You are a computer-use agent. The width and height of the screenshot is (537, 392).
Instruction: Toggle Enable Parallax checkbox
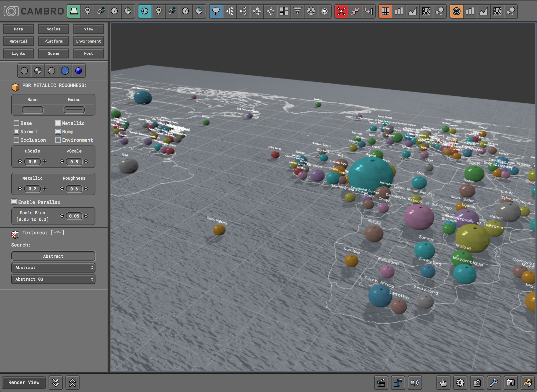pyautogui.click(x=14, y=202)
